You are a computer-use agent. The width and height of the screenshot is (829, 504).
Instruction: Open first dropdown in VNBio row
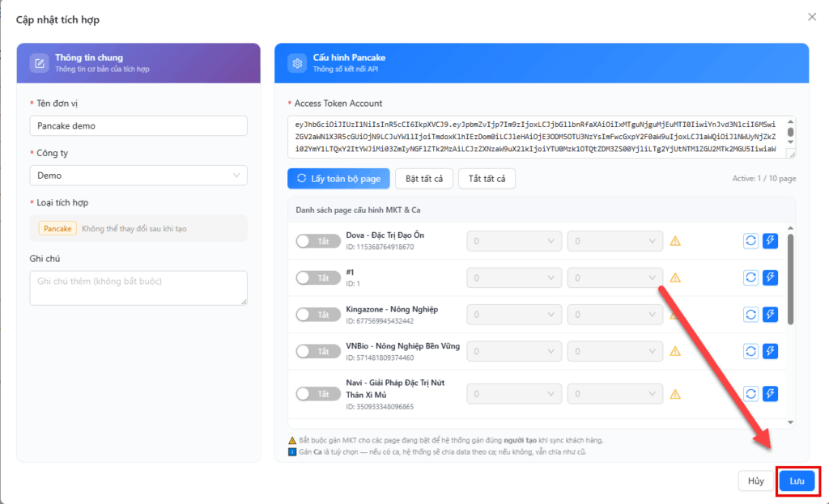pos(514,351)
